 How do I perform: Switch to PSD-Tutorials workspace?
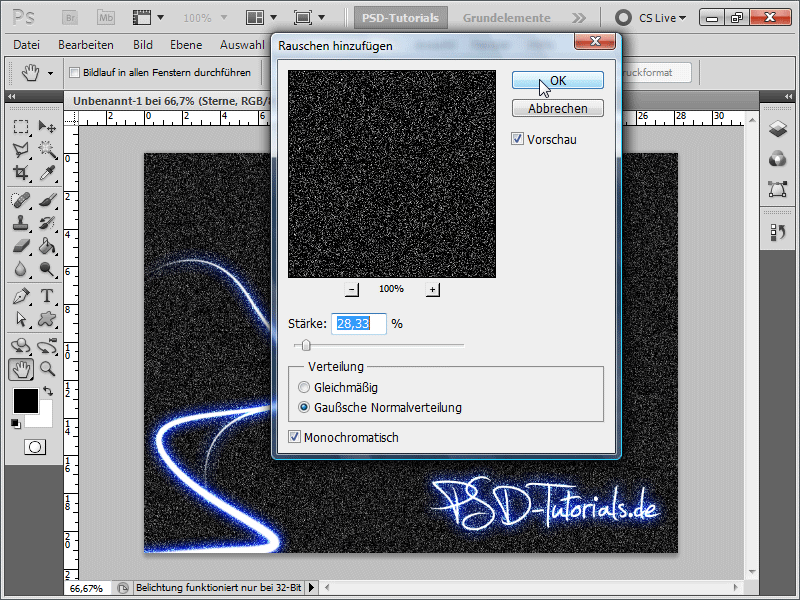coord(401,18)
